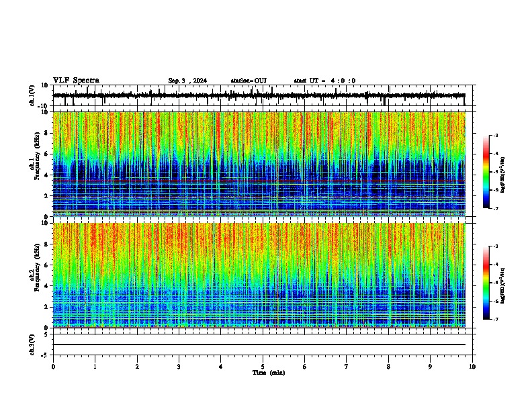Click the "-3" tick on ch.1 colorbar
Screen dimensions: 532x411
(495, 135)
